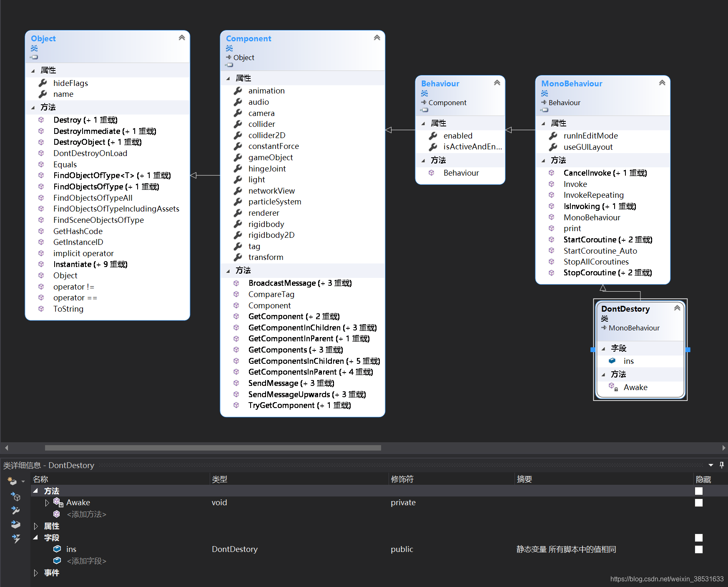Open the class details window options dropdown

[711, 465]
